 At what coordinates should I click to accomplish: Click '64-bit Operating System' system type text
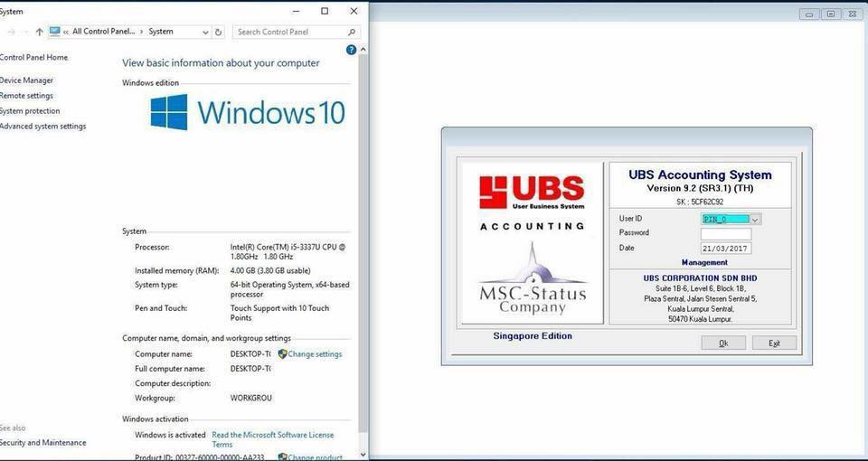(x=289, y=289)
